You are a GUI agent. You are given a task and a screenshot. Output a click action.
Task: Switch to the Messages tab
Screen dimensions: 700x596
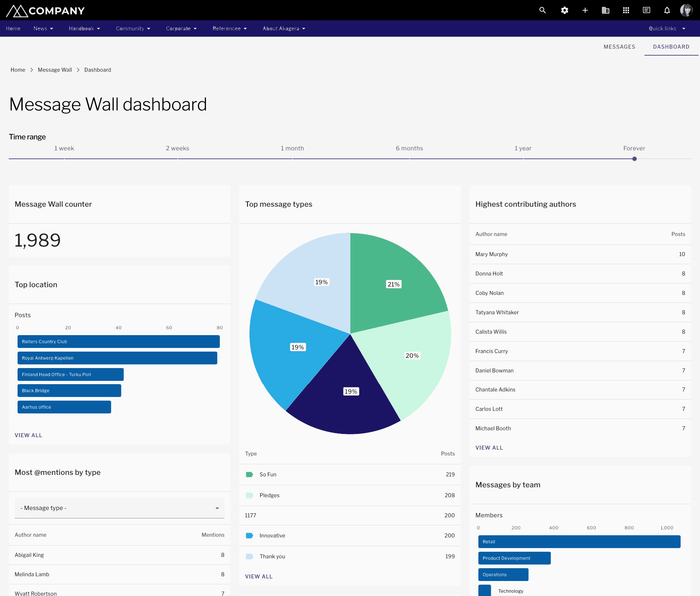coord(620,47)
